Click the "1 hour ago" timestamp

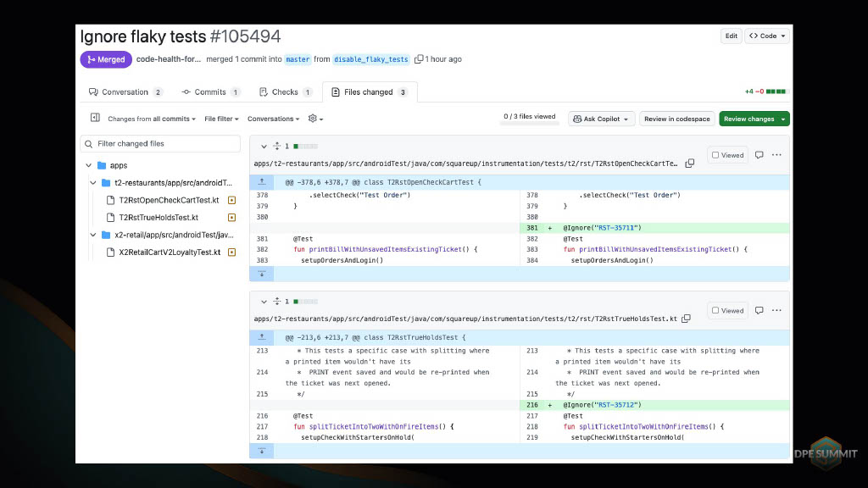pos(443,59)
